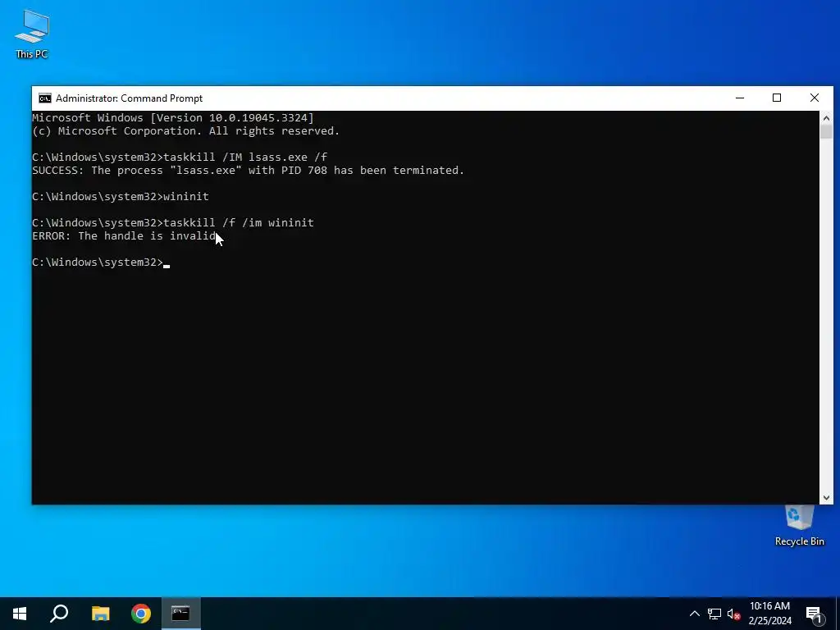Click the 'SUCCESS: The process' output line

pos(248,171)
